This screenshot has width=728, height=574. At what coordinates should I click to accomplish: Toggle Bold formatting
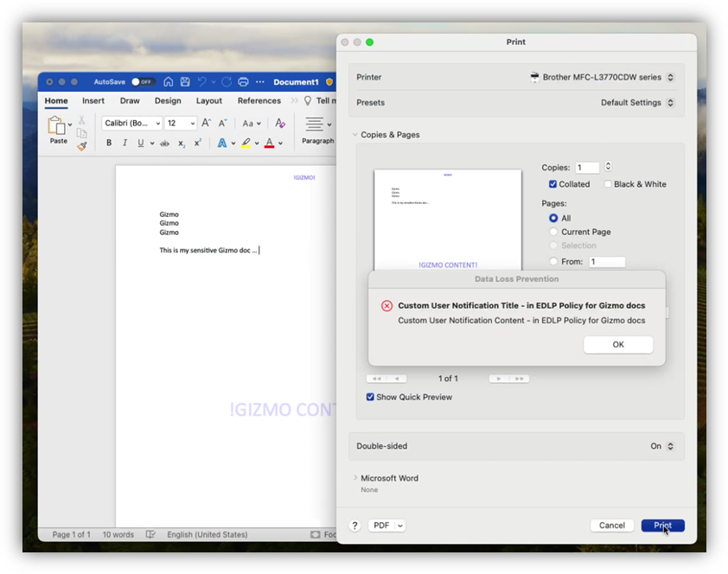click(109, 143)
